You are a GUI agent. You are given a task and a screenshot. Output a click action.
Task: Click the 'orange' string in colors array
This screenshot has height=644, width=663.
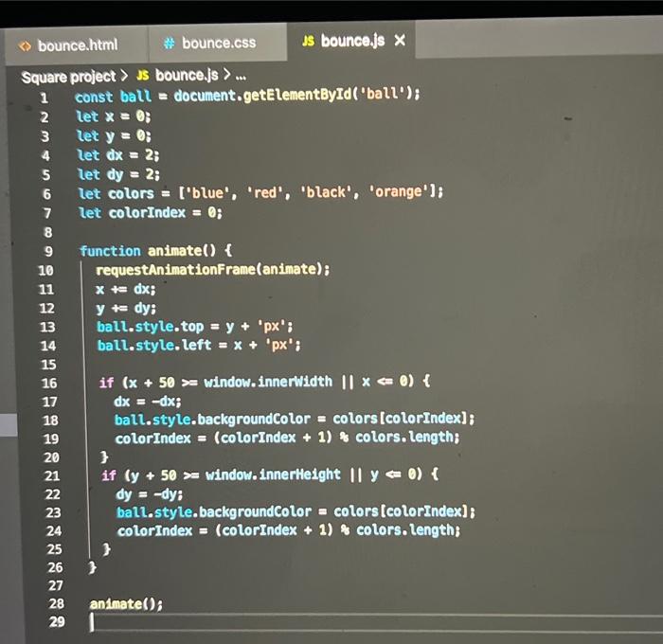(x=399, y=191)
